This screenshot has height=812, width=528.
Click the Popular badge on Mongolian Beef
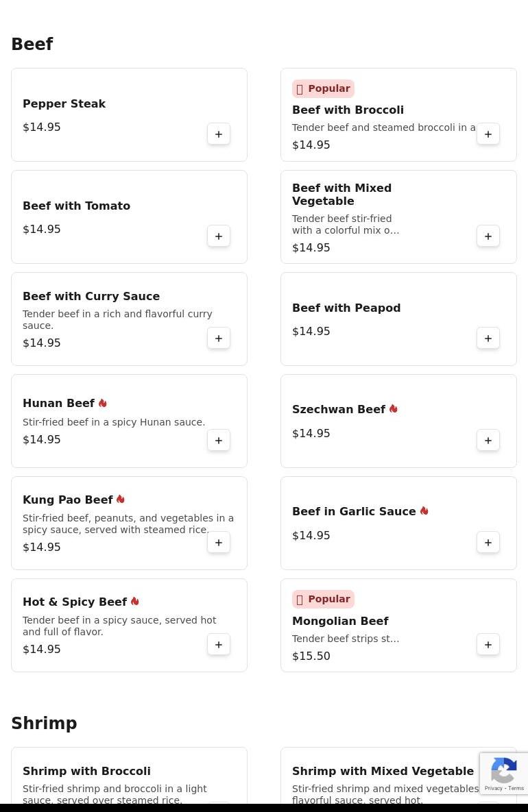[323, 599]
